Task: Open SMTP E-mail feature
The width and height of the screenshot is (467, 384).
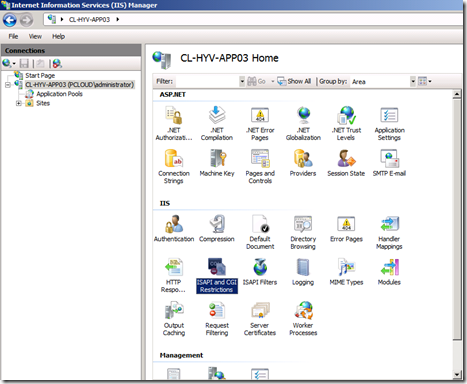Action: point(389,163)
